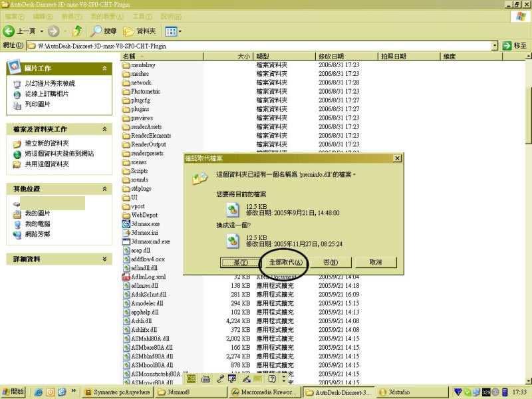The image size is (532, 399).
Task: Sort files by 名稱 name column header
Action: (x=162, y=57)
